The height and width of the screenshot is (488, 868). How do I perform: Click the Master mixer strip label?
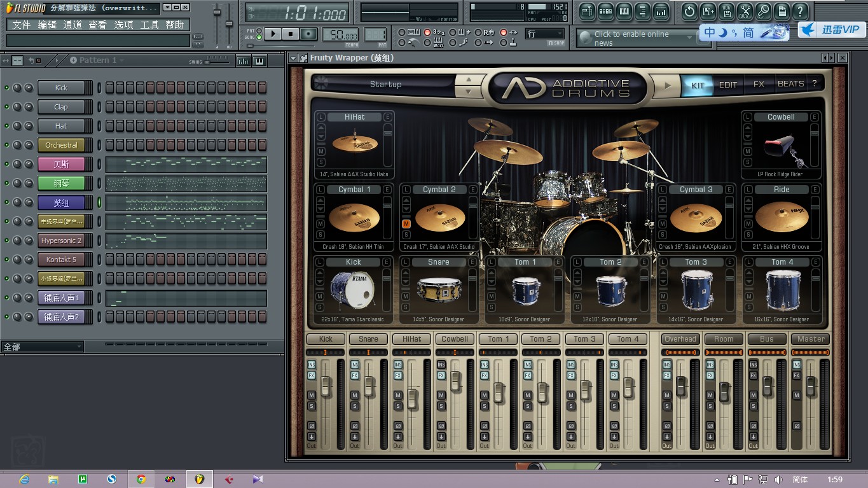click(811, 339)
